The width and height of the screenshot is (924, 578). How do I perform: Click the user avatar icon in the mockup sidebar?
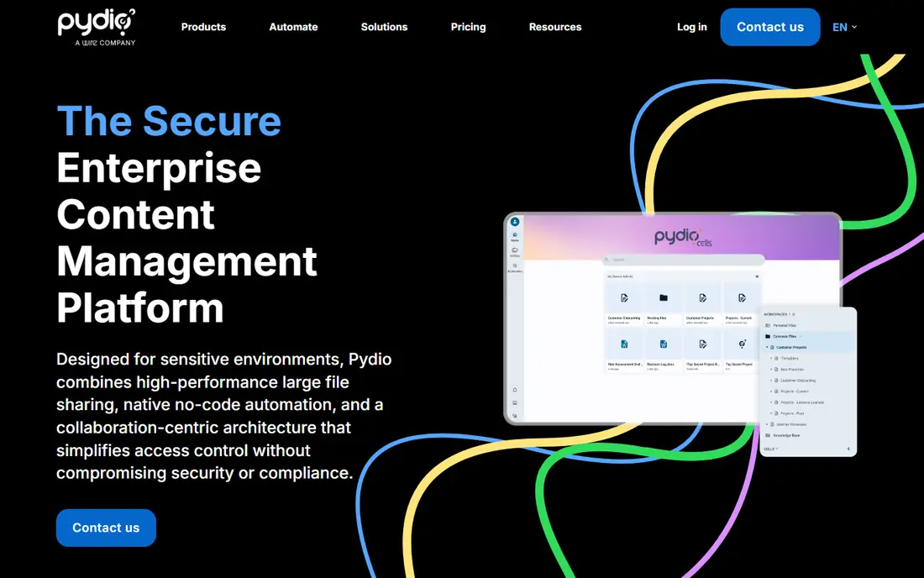coord(514,222)
